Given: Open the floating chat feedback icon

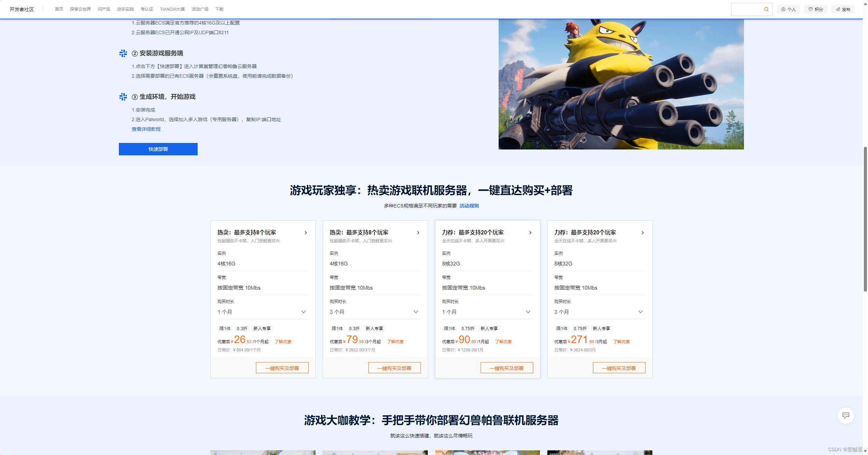Looking at the screenshot, I should pos(846,415).
